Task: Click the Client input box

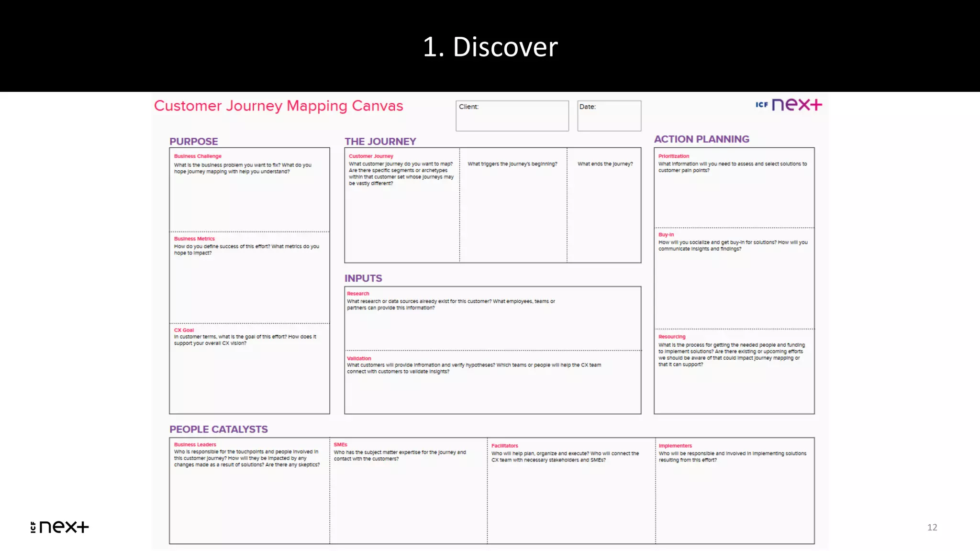Action: tap(512, 116)
